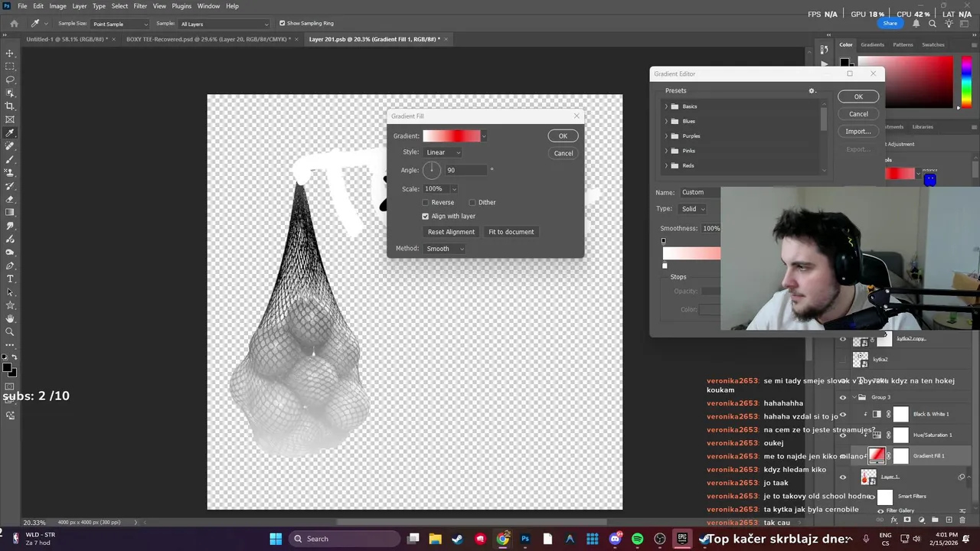Select the Frame tool
The width and height of the screenshot is (980, 551).
[x=10, y=119]
